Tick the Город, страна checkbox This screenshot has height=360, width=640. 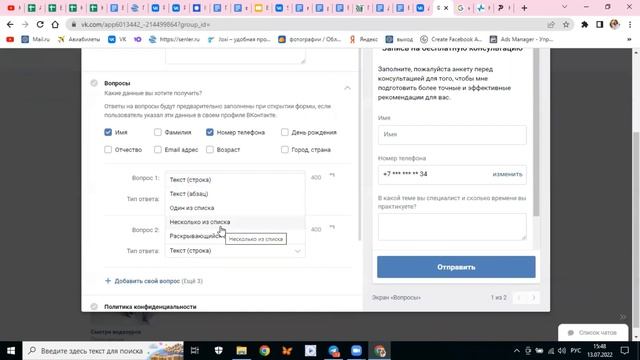pyautogui.click(x=284, y=150)
